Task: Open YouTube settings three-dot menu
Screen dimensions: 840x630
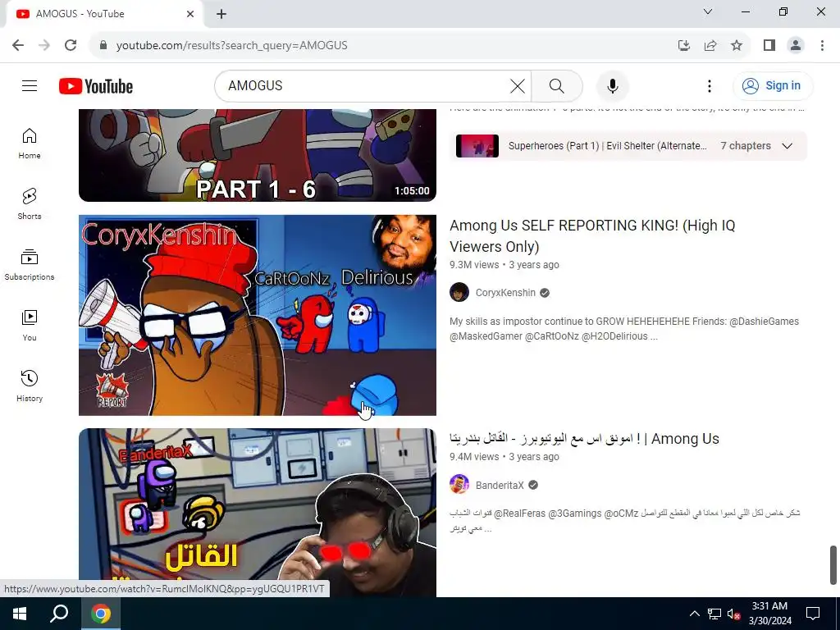Action: click(x=710, y=85)
